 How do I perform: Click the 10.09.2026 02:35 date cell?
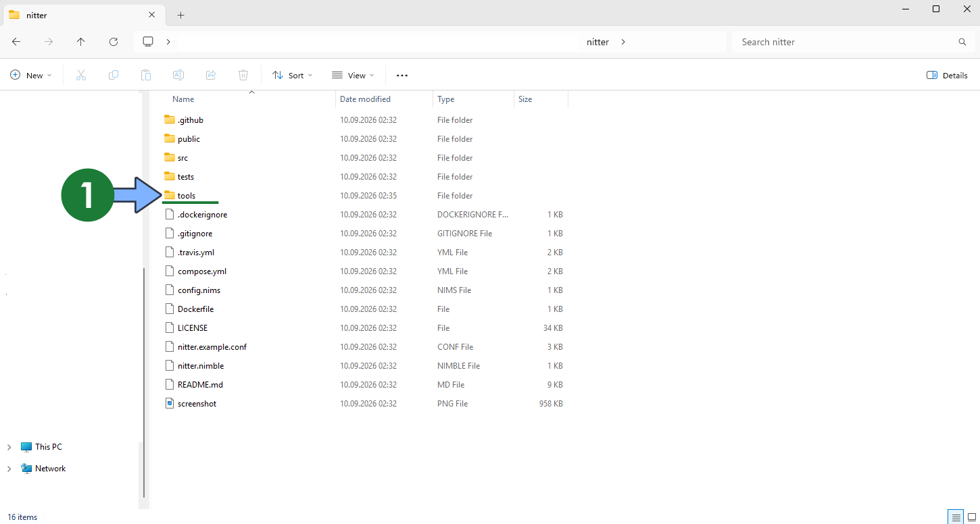point(368,195)
